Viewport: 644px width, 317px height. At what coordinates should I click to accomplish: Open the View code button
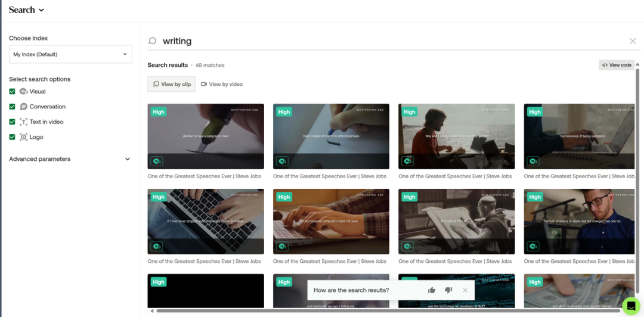617,65
